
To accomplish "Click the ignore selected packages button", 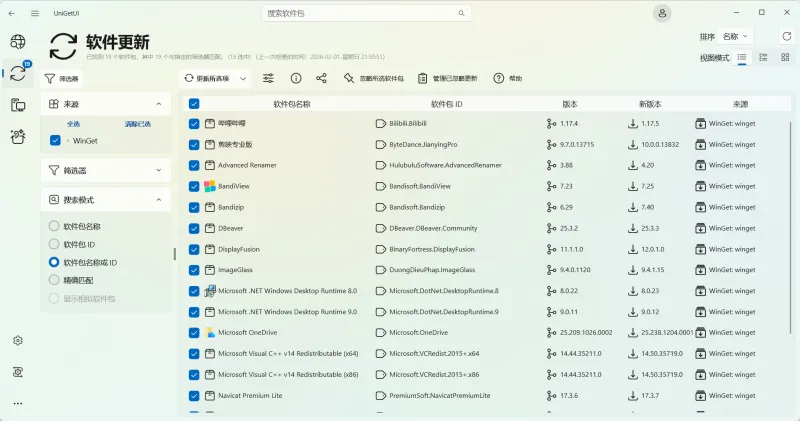I will [x=374, y=78].
